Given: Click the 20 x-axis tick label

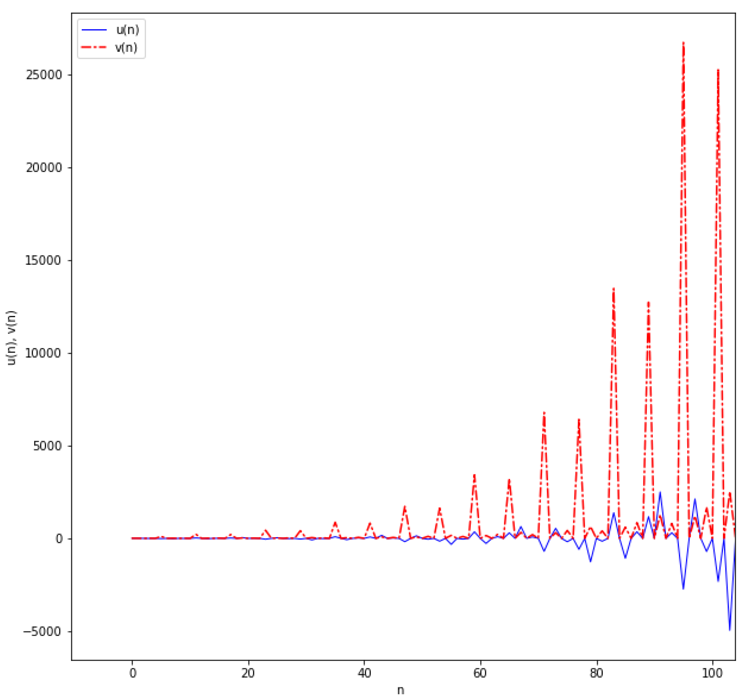Looking at the screenshot, I should click(x=248, y=673).
